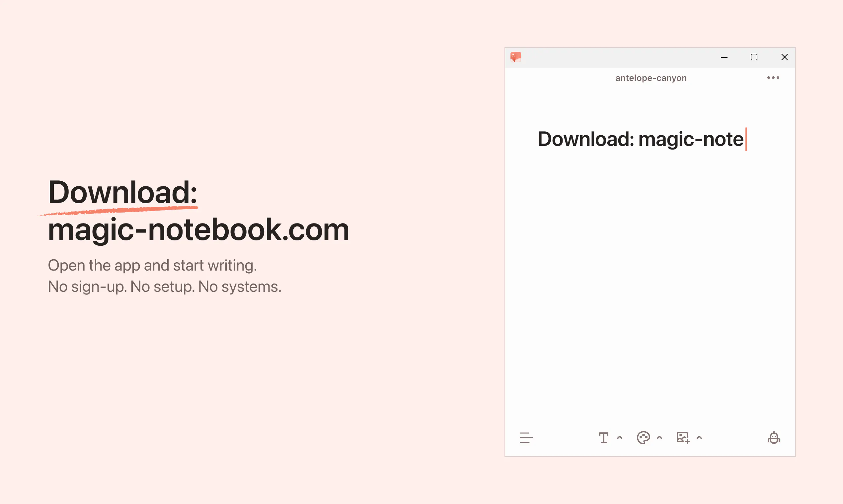The width and height of the screenshot is (843, 504).
Task: Click the antelope-canyon note title
Action: tap(651, 78)
